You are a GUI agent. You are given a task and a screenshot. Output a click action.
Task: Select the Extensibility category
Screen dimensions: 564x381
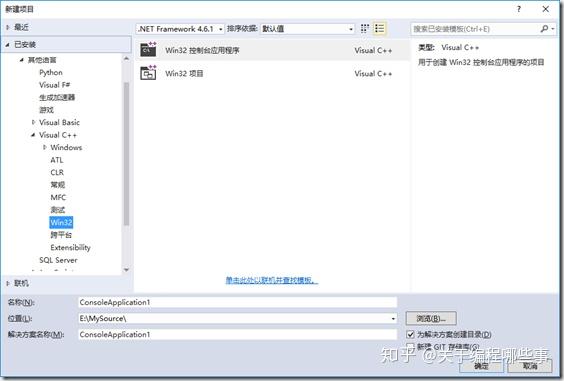70,248
